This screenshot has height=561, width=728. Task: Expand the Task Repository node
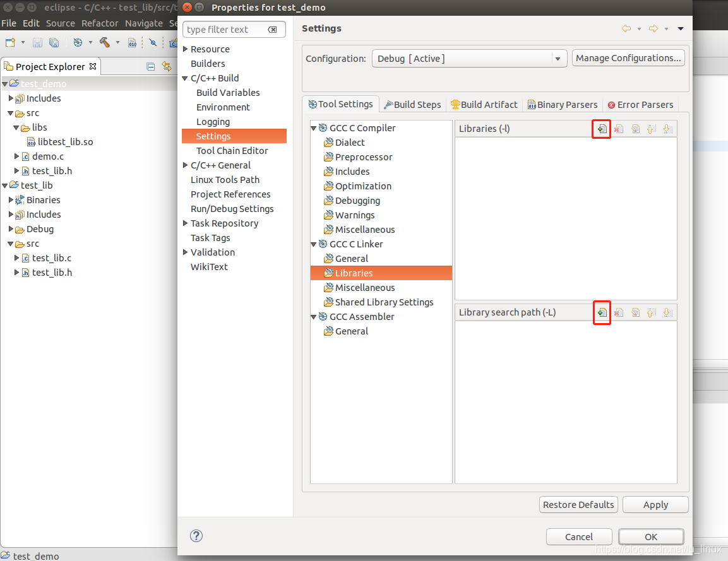point(185,223)
